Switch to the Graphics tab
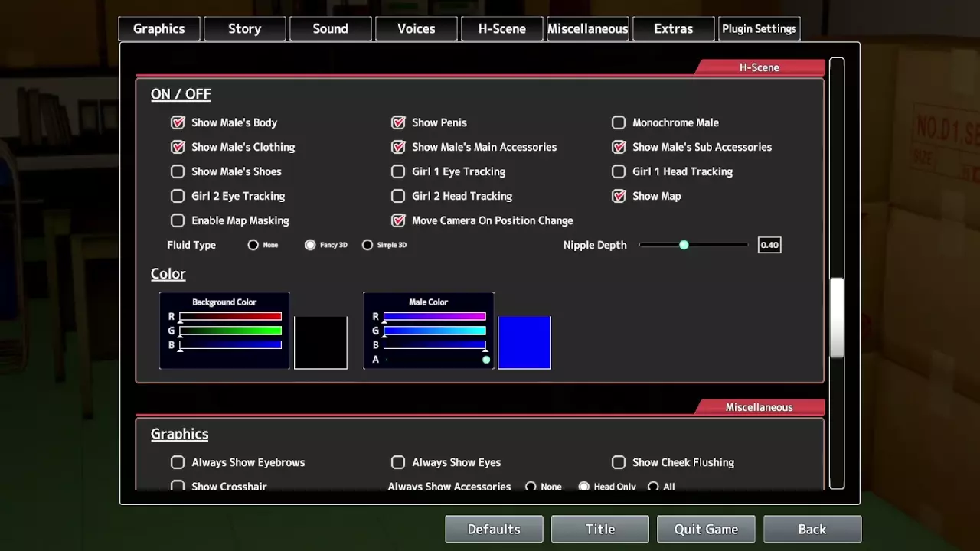 point(158,29)
